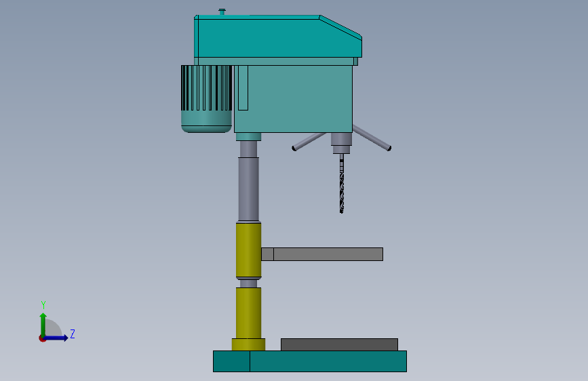Viewport: 588px width, 381px height.
Task: Click the green Y axis of the triad
Action: pyautogui.click(x=43, y=325)
